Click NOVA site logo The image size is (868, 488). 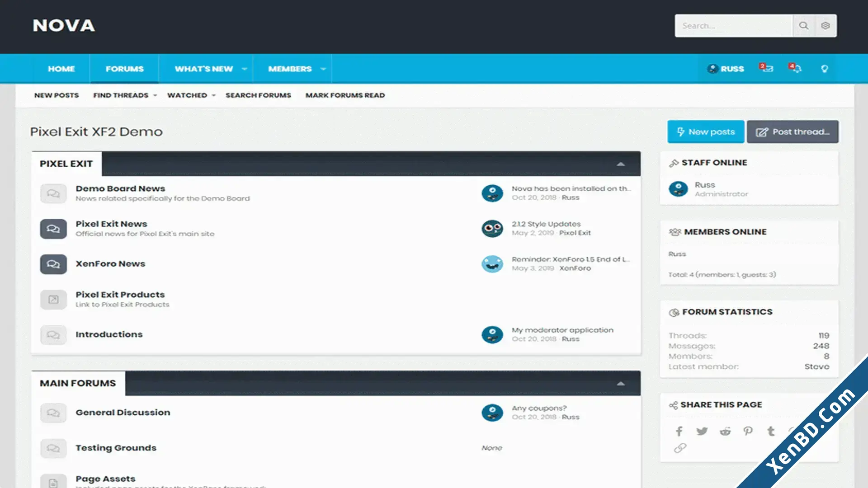(64, 26)
